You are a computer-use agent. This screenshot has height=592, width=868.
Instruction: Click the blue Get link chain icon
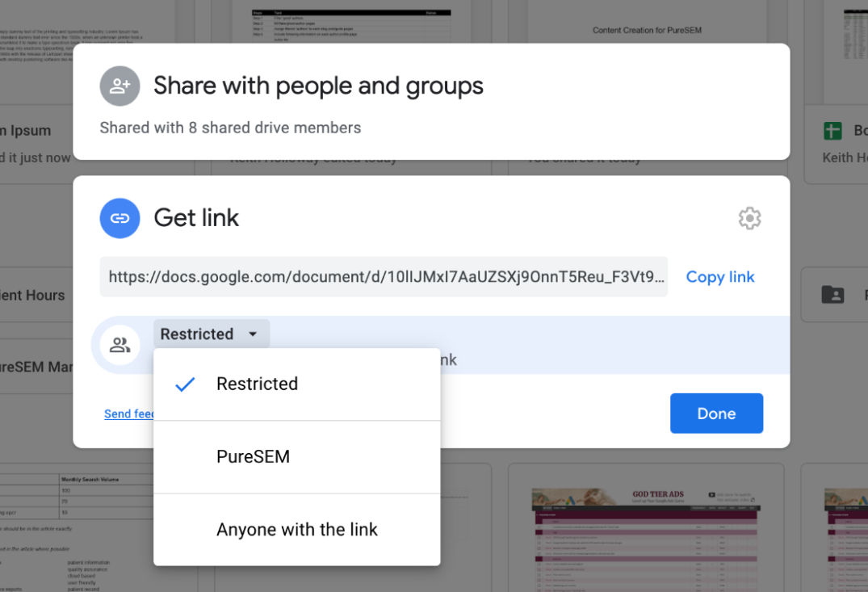click(x=120, y=218)
